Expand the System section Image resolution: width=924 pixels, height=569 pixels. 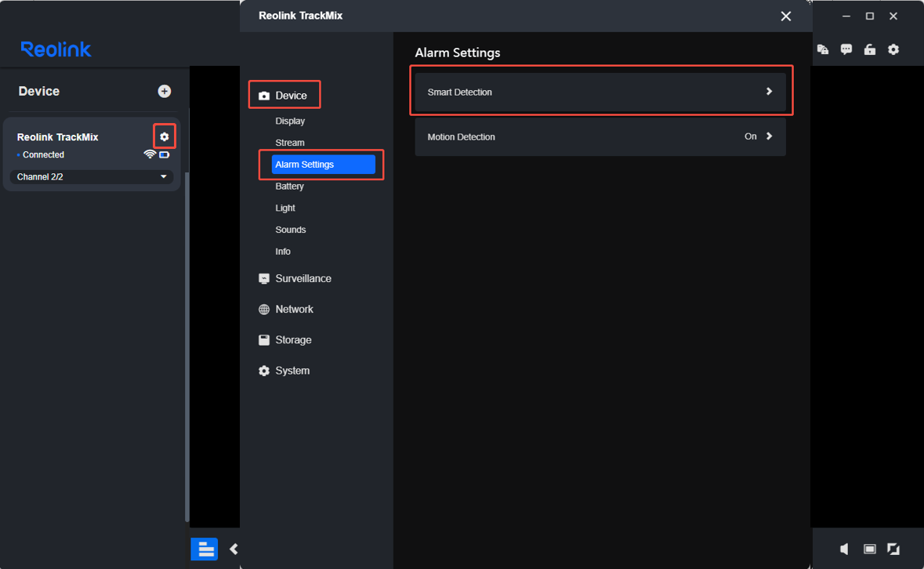coord(284,371)
